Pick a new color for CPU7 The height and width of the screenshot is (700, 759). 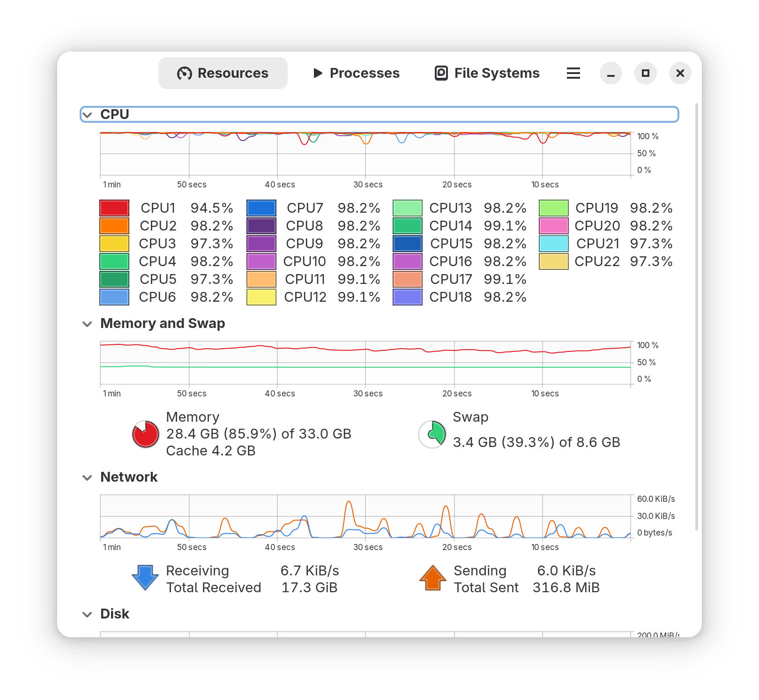261,208
